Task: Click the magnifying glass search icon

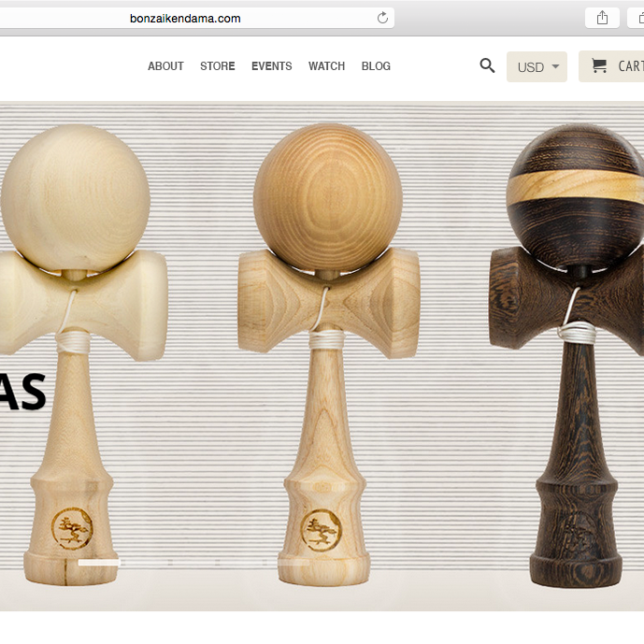Action: tap(487, 65)
